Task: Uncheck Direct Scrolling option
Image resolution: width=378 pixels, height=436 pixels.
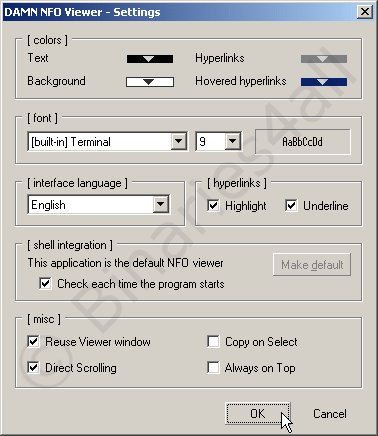Action: (33, 368)
